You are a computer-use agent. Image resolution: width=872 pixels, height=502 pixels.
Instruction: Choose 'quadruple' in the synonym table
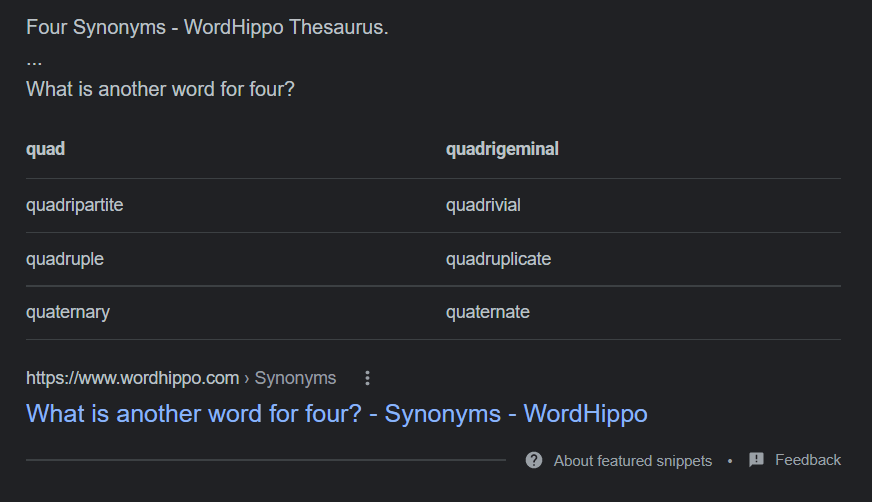[65, 259]
